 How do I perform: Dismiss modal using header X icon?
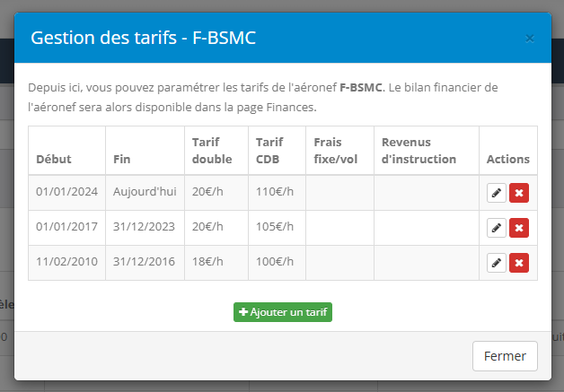(530, 39)
